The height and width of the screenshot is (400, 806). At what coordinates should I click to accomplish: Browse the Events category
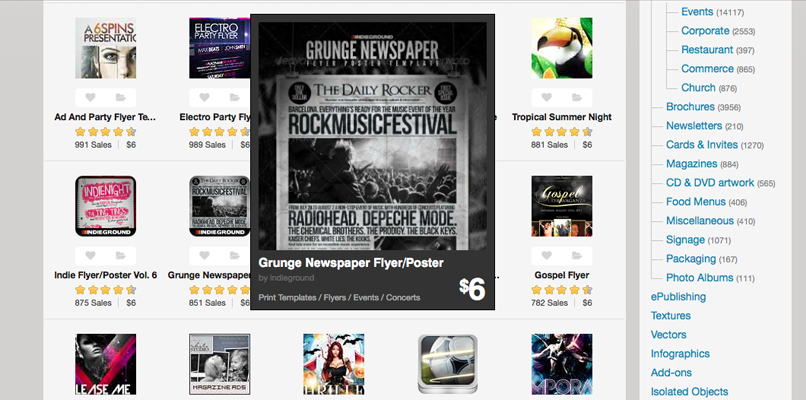pyautogui.click(x=697, y=12)
